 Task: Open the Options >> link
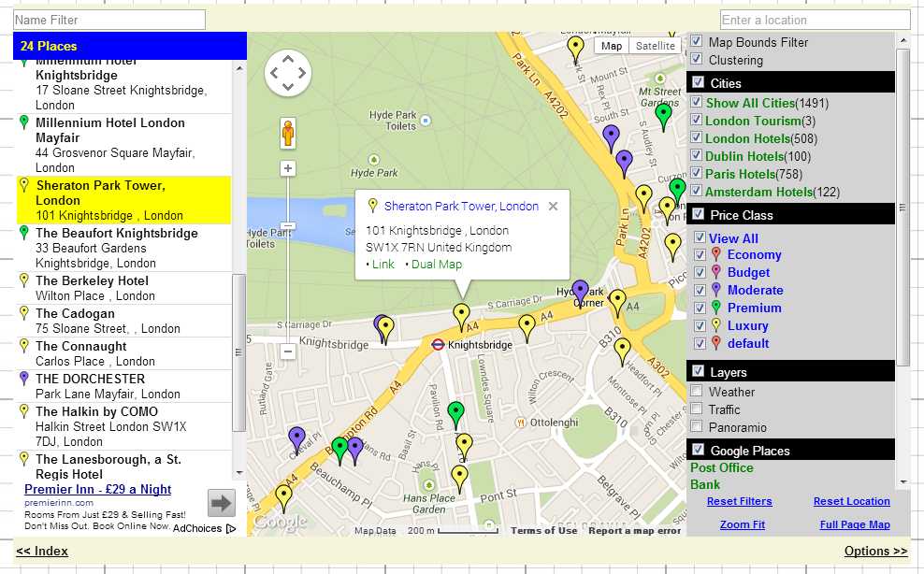tap(875, 551)
